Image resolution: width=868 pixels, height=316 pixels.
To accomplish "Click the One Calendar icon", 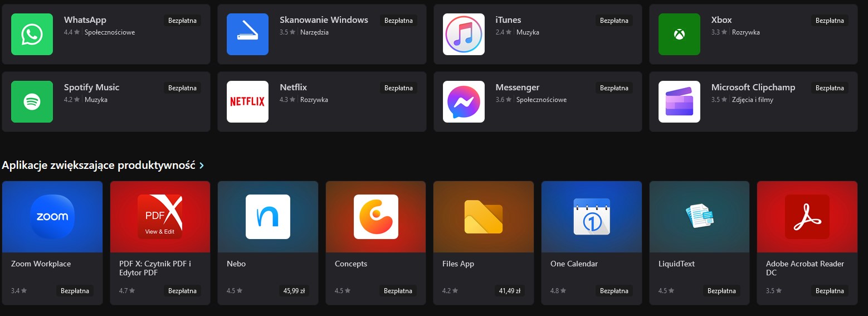I will pos(592,217).
